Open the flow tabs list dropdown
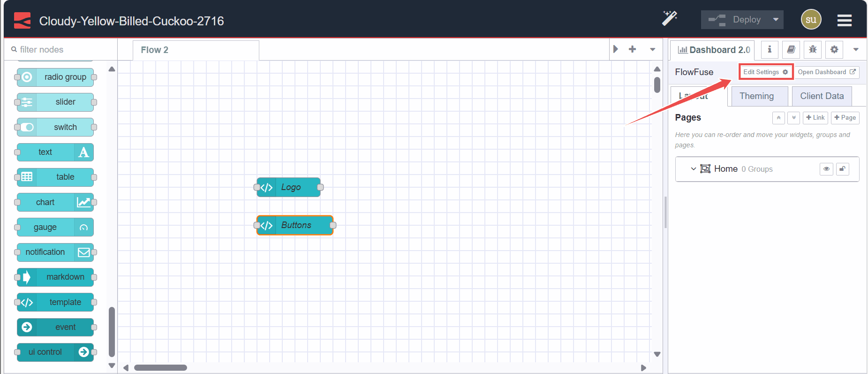The image size is (868, 374). coord(652,49)
